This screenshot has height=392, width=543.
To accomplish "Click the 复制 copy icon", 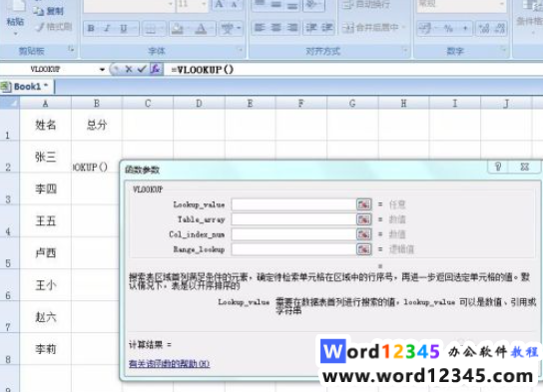I will coord(49,11).
